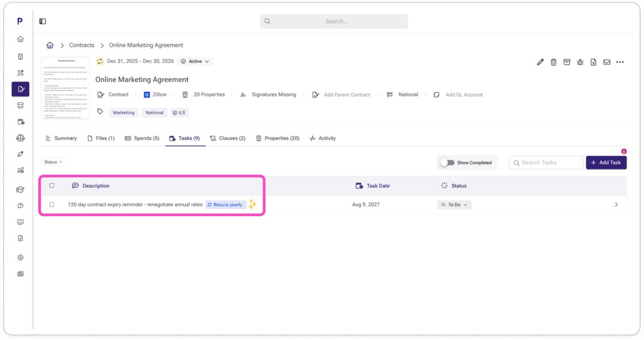Click Contracts in the breadcrumb
The height and width of the screenshot is (340, 644).
[x=81, y=45]
